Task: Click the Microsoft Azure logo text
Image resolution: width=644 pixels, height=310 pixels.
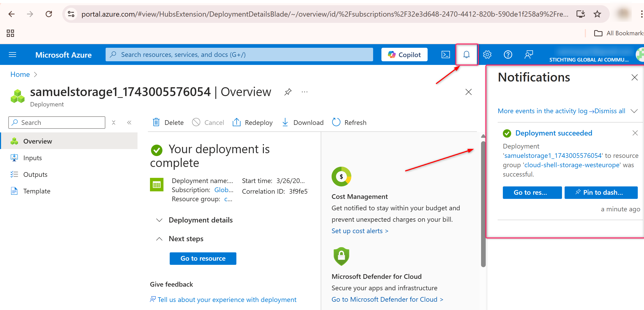Action: (x=63, y=55)
